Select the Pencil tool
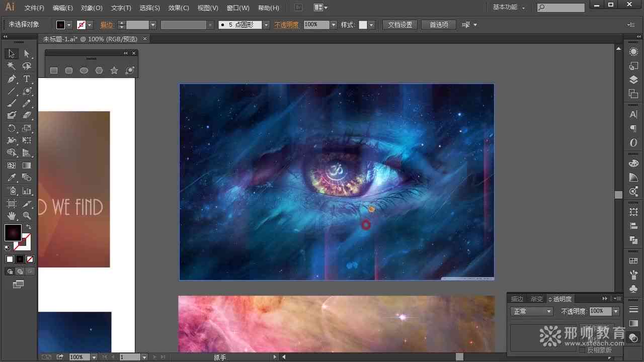This screenshot has width=644, height=362. point(27,104)
